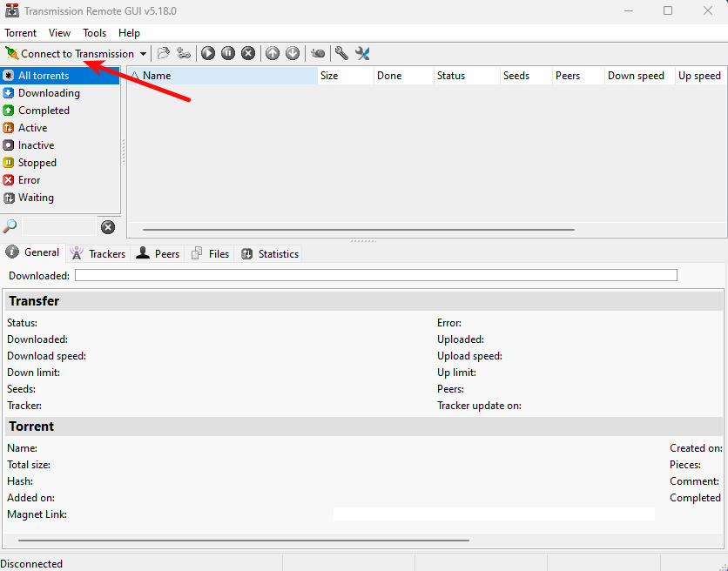Select the Completed filter
This screenshot has width=728, height=571.
tap(60, 111)
